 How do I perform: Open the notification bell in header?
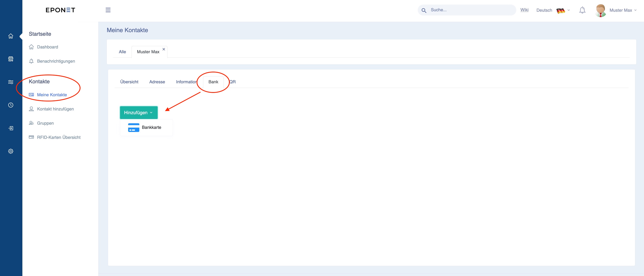point(582,10)
